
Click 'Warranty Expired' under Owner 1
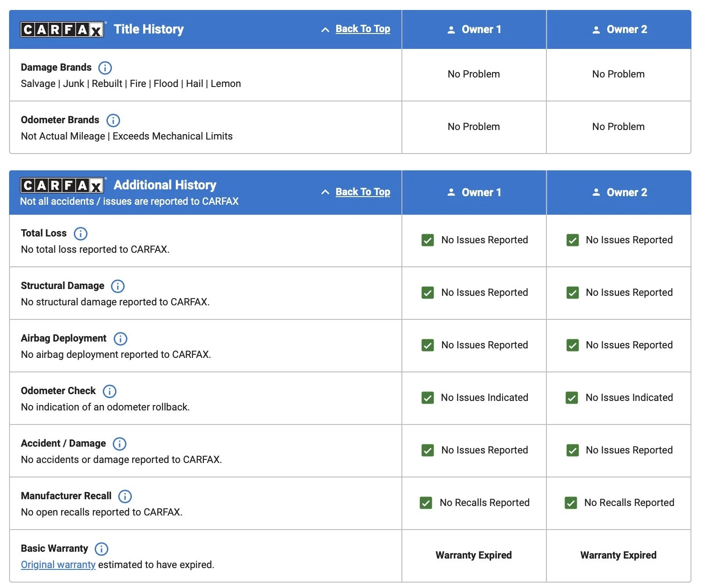pyautogui.click(x=474, y=555)
